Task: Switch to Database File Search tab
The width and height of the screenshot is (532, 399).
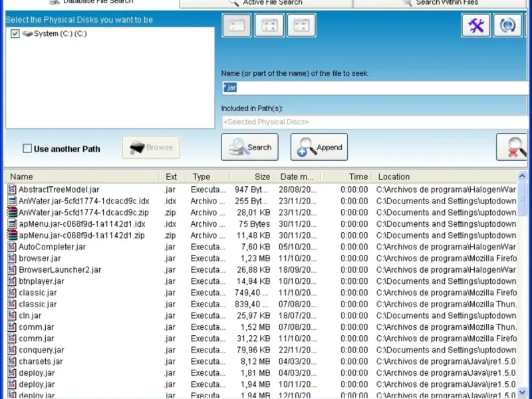Action: tap(91, 2)
